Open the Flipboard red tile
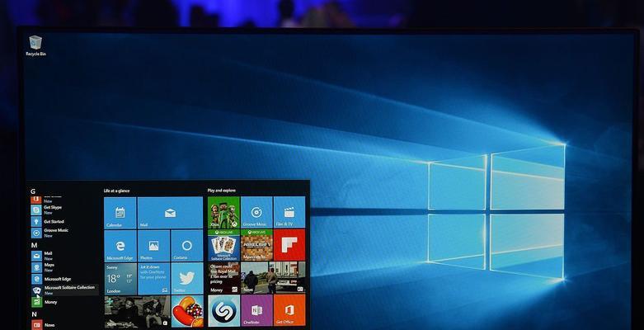This screenshot has width=644, height=330. click(289, 245)
